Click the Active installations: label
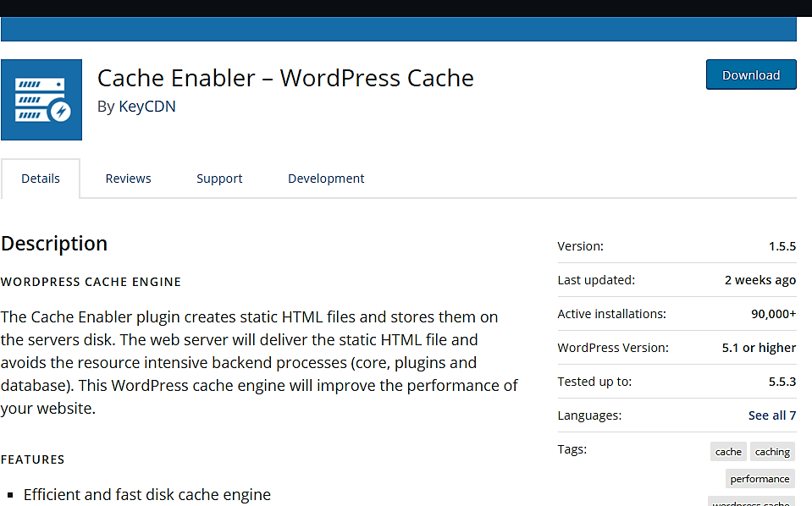The image size is (812, 506). pyautogui.click(x=611, y=314)
